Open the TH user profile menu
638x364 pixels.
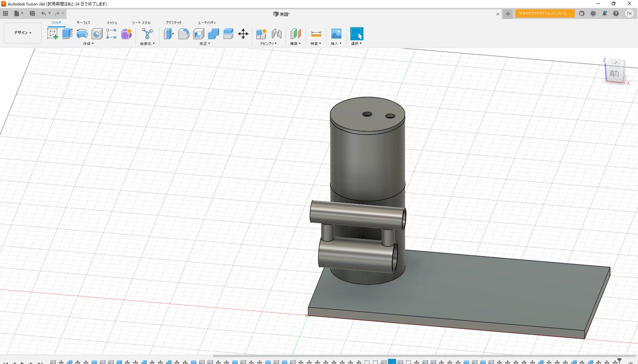629,13
